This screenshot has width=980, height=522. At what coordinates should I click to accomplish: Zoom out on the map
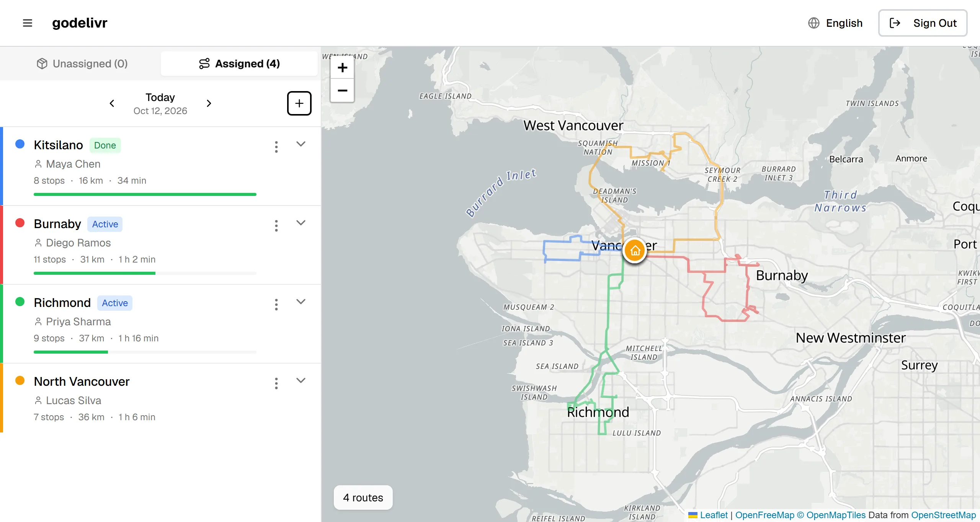(342, 91)
